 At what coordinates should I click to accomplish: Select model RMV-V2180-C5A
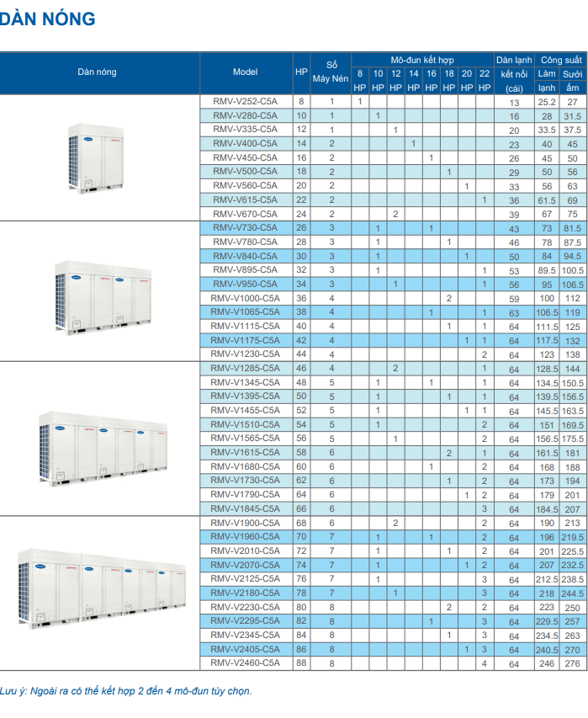pyautogui.click(x=246, y=593)
